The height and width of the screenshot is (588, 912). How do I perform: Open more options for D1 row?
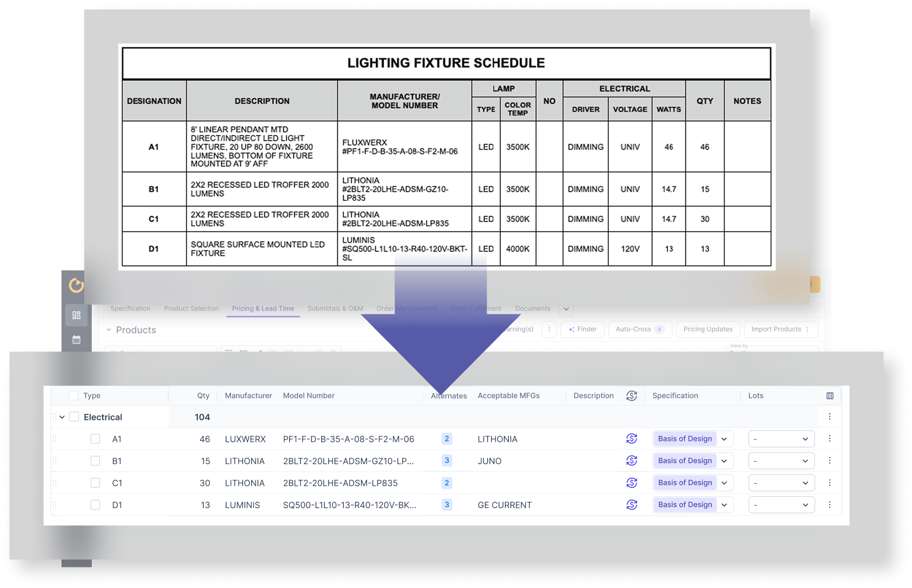coord(830,505)
